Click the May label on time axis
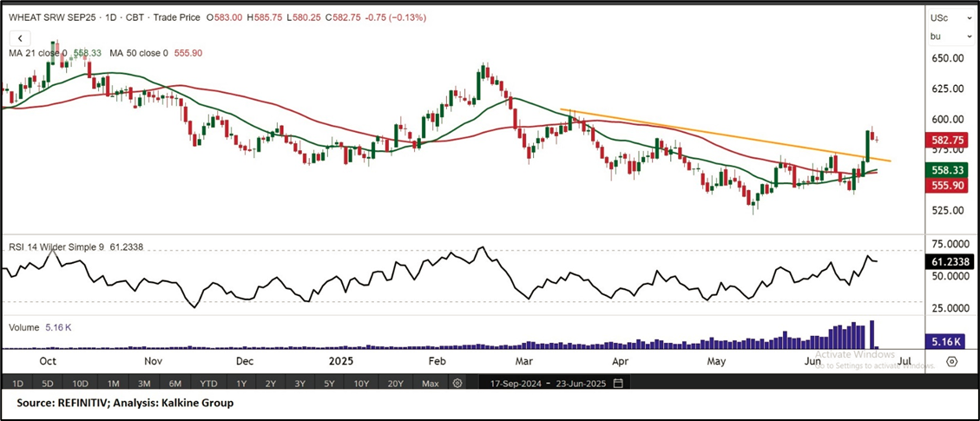 coord(716,362)
